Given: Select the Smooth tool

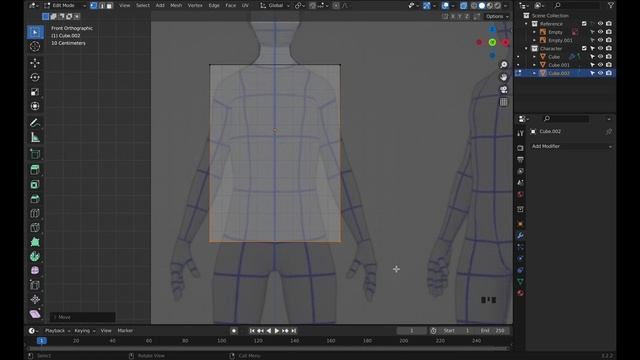Looking at the screenshot, I should [x=35, y=271].
